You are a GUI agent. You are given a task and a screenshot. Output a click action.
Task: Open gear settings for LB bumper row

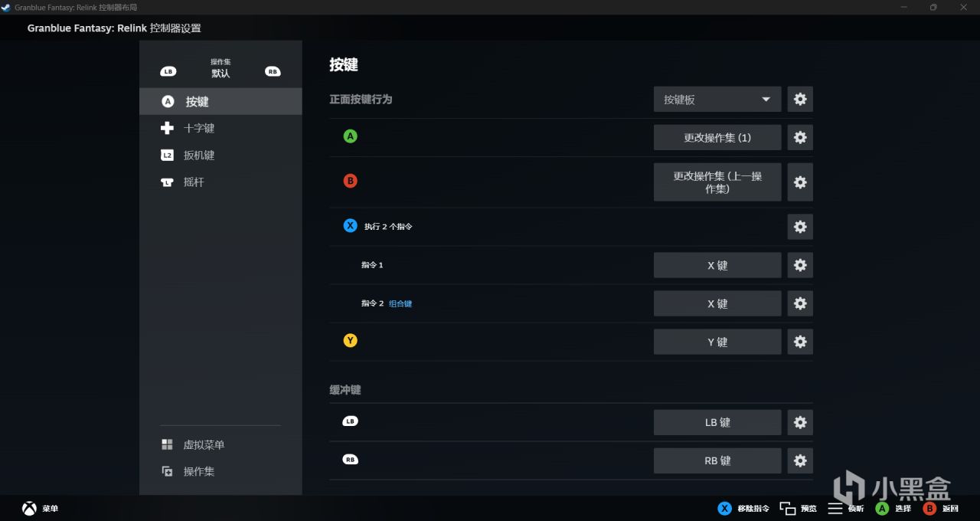[800, 422]
